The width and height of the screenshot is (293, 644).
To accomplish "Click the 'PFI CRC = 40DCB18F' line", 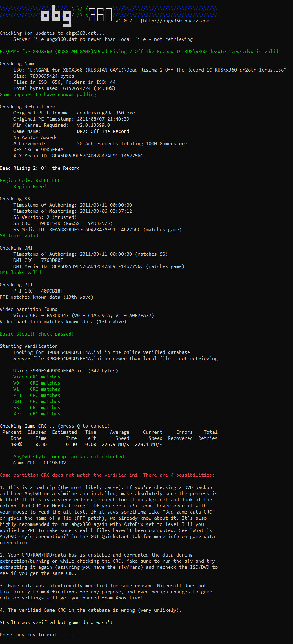I will [x=38, y=291].
